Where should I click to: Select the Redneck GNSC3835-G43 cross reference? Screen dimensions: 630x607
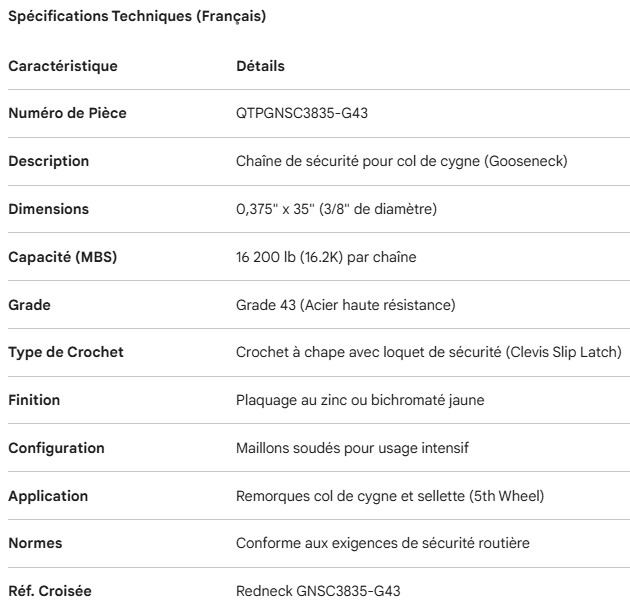tap(310, 591)
